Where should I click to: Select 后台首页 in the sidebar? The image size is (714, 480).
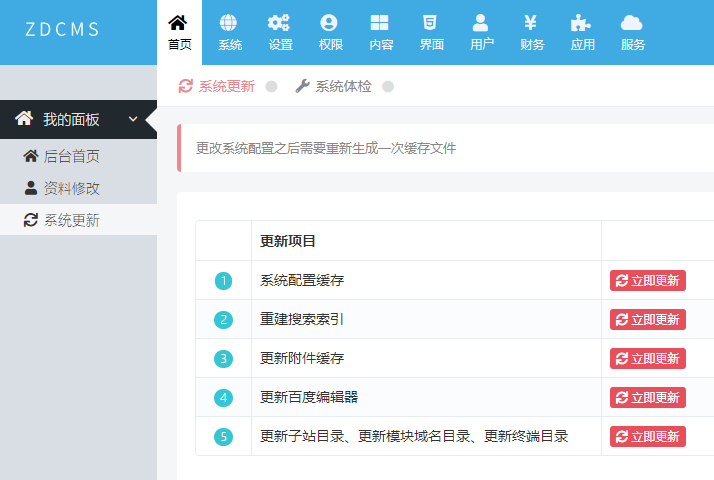(71, 156)
